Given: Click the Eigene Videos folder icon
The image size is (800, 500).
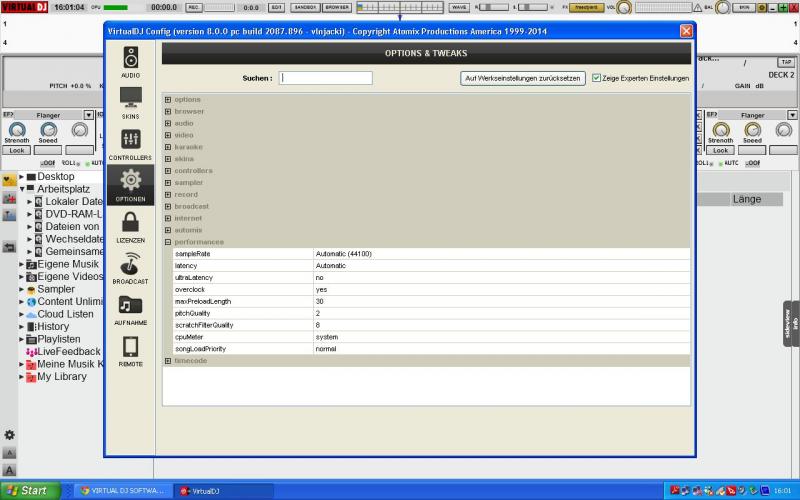Looking at the screenshot, I should [x=31, y=277].
